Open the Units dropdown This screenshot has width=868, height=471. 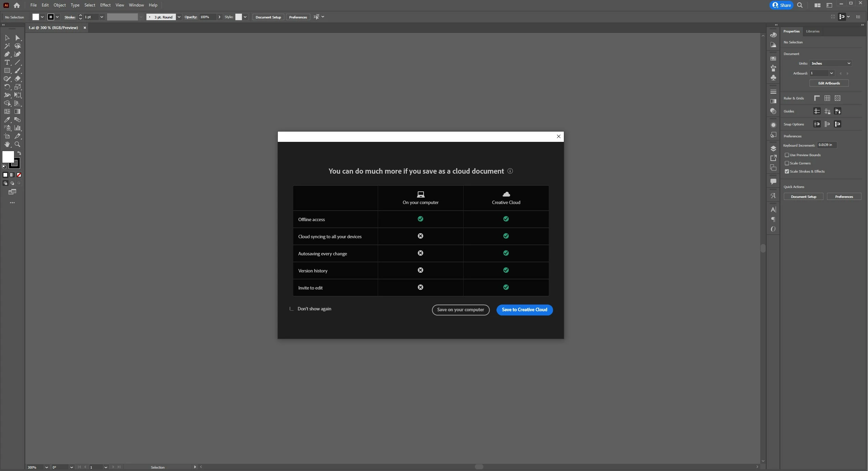point(831,64)
